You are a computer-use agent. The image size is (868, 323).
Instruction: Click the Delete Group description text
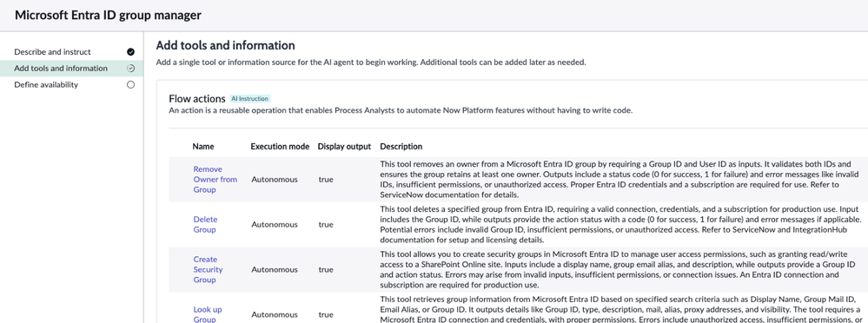pos(620,225)
